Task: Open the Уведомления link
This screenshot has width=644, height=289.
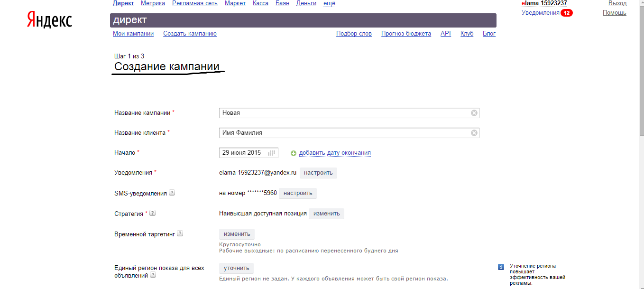Action: [x=541, y=13]
